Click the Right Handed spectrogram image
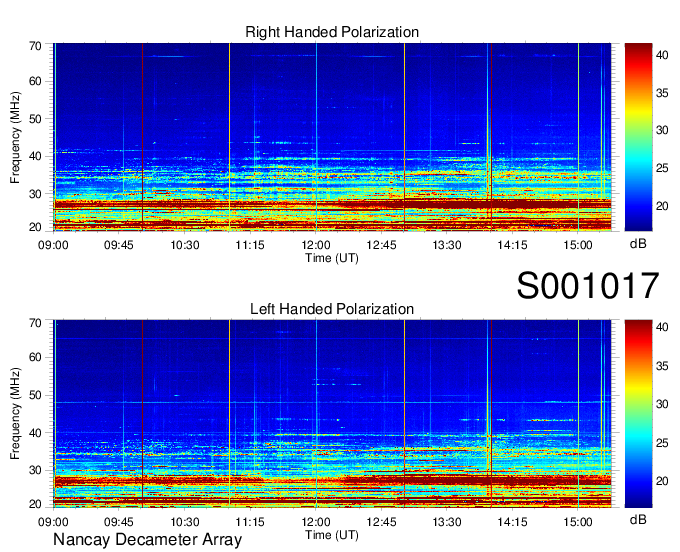Screen dimensions: 680x552 click(332, 137)
